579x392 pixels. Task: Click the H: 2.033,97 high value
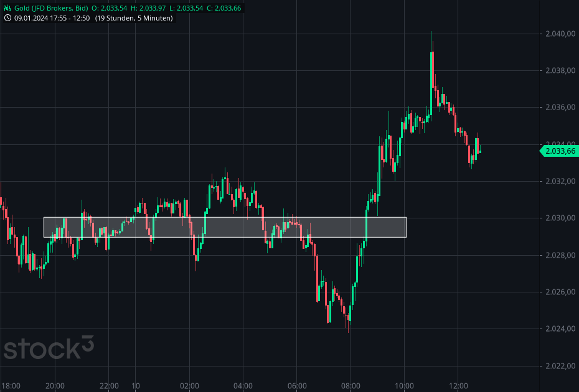click(x=148, y=8)
